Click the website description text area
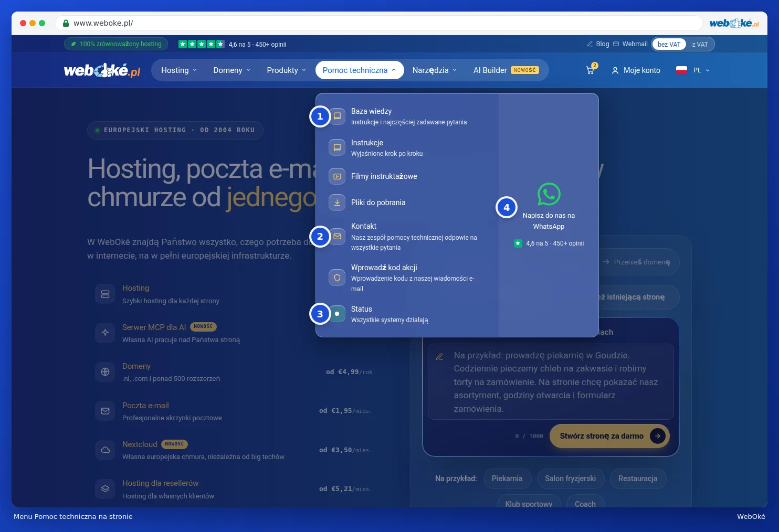779x532 pixels. (551, 381)
